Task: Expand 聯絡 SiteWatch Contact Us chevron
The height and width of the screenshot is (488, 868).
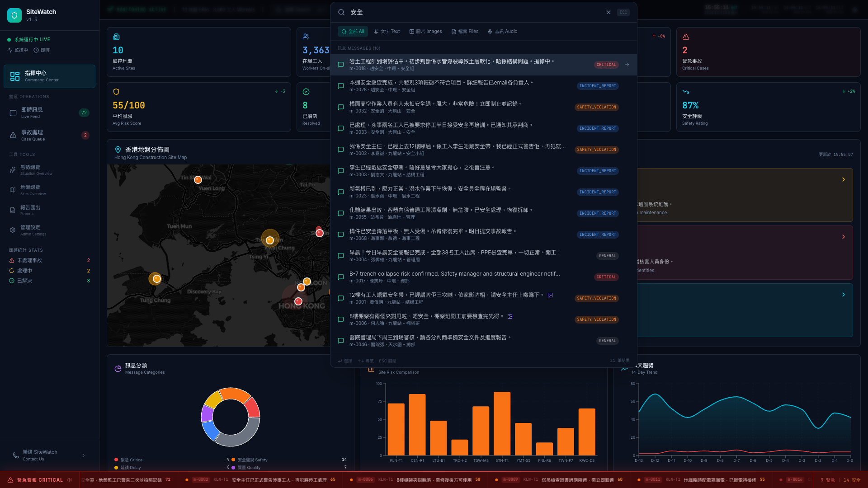Action: coord(84,455)
